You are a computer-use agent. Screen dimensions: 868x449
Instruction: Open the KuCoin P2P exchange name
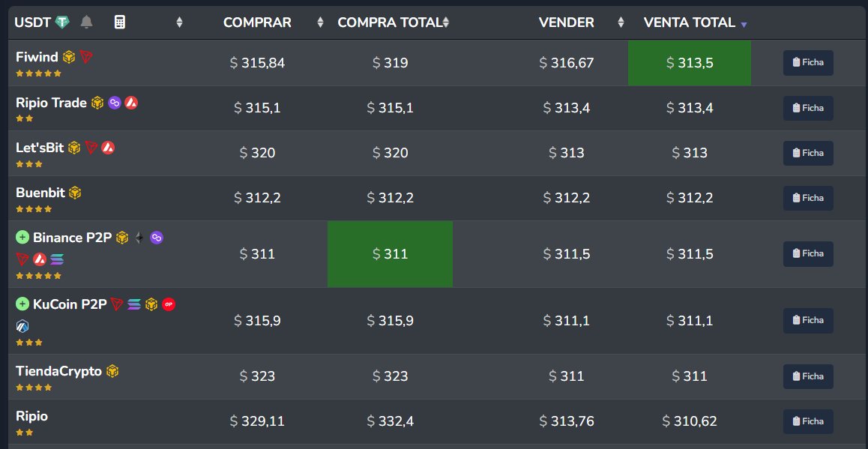pos(70,304)
